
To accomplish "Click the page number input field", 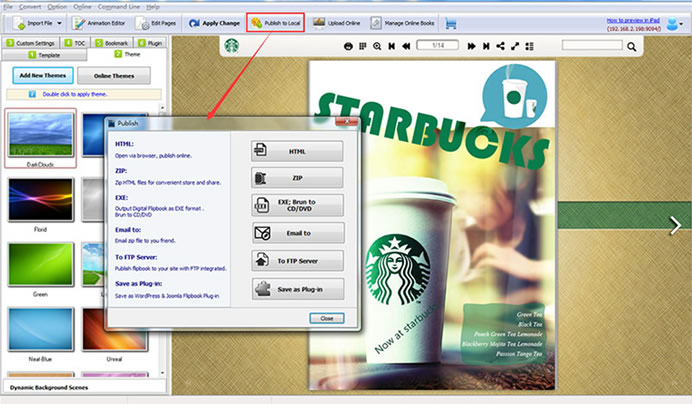I will pos(438,45).
